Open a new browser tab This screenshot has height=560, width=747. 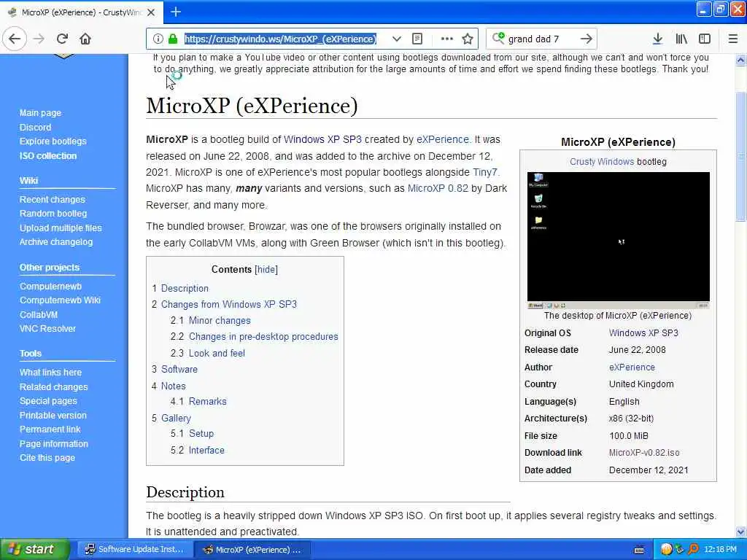[x=176, y=12]
